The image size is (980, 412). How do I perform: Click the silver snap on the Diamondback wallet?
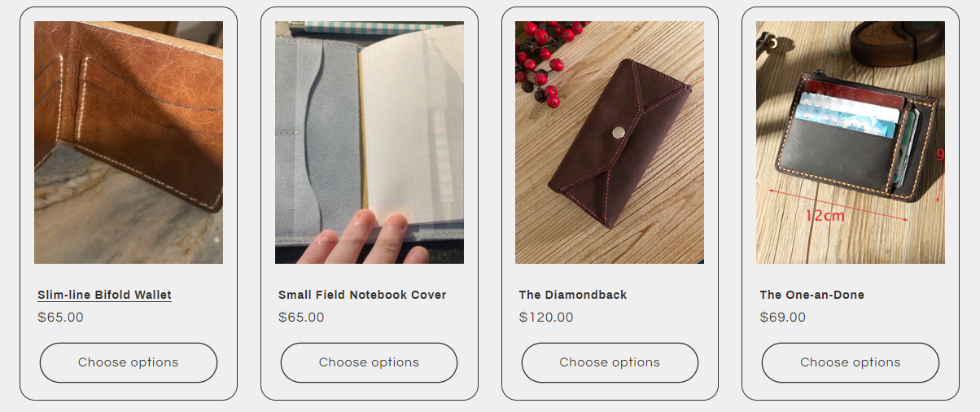coord(617,129)
